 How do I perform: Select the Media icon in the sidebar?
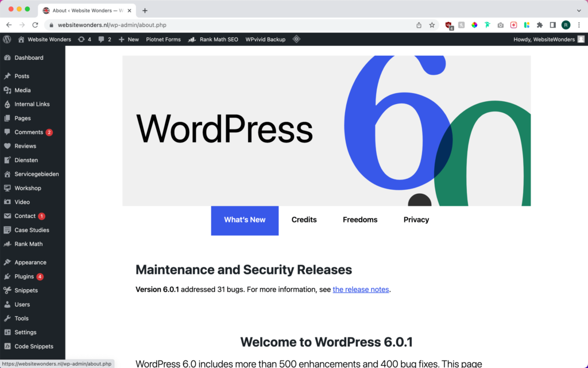[x=7, y=90]
